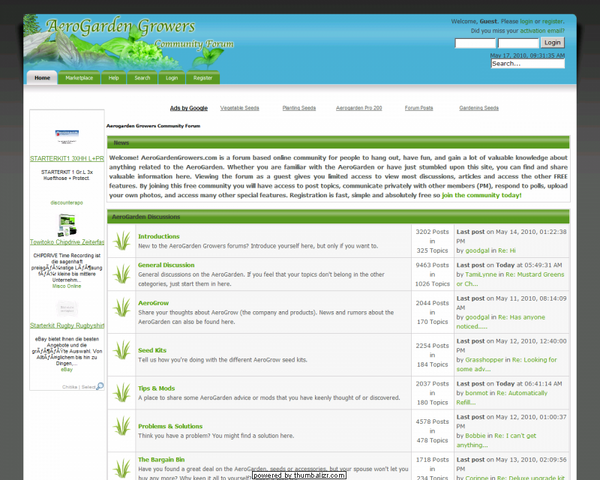Click the header 'register' welcome link
Screen dimensions: 600x480
552,21
